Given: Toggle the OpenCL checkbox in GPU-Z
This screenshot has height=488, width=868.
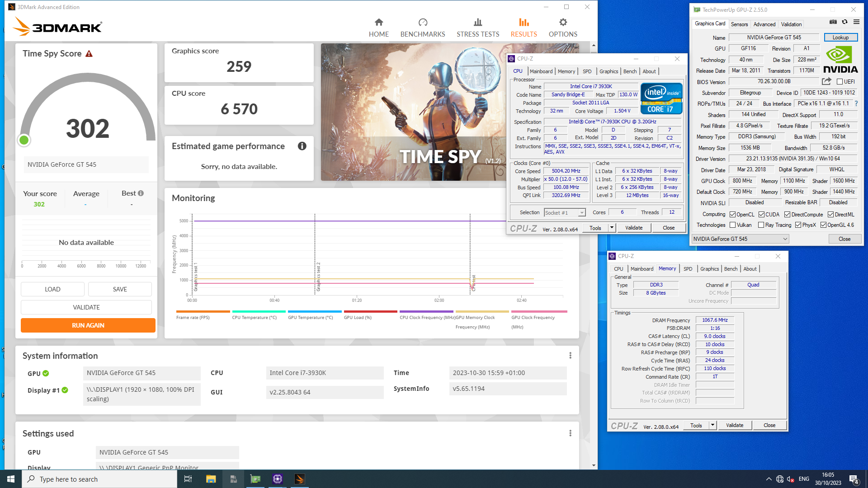Looking at the screenshot, I should pyautogui.click(x=733, y=215).
